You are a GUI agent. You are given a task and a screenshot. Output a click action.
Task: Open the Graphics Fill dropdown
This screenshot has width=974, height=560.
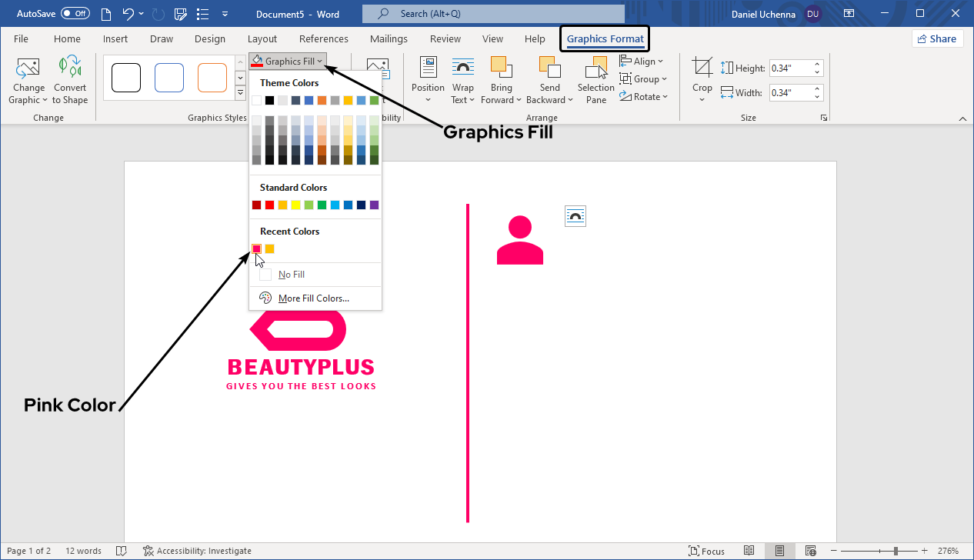pos(289,62)
